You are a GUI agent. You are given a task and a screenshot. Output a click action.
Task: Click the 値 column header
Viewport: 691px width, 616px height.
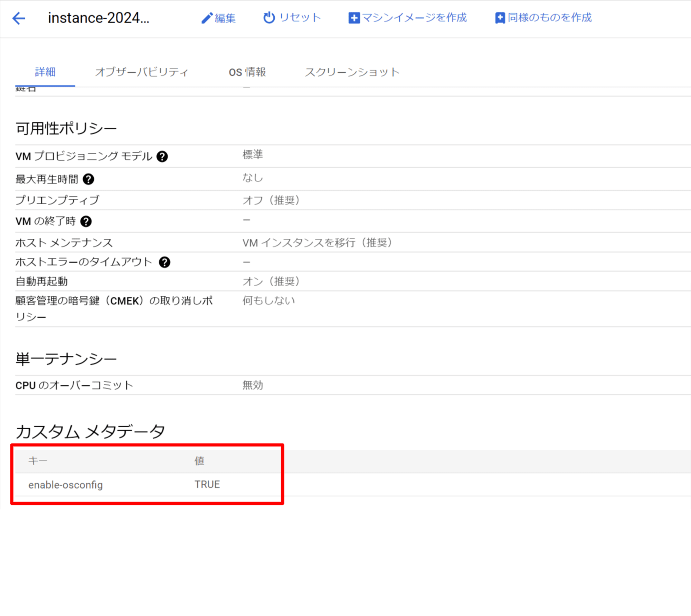(199, 461)
